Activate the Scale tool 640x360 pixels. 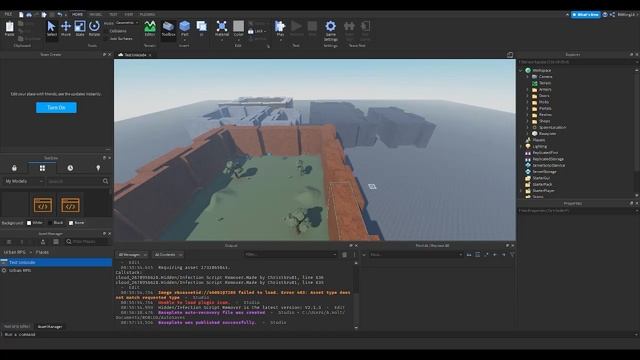pyautogui.click(x=80, y=29)
